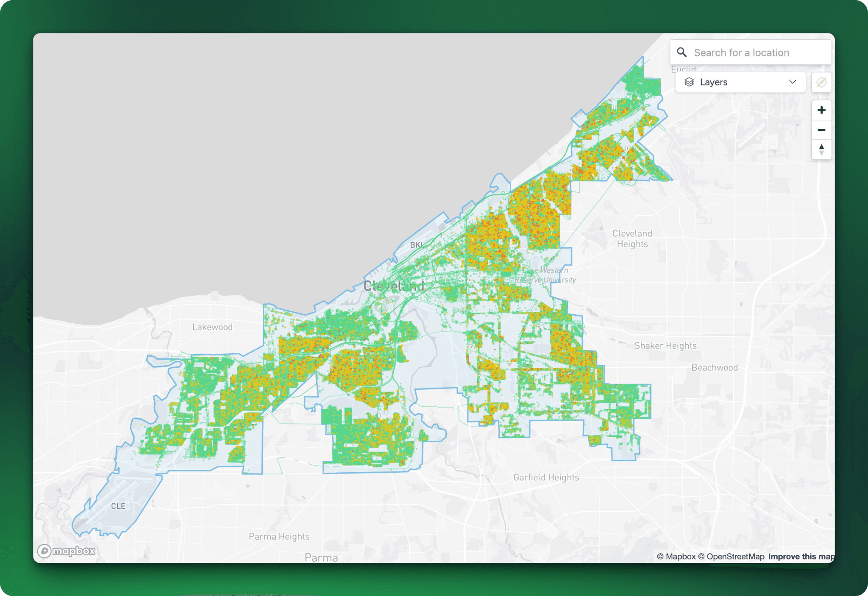The height and width of the screenshot is (596, 868).
Task: Open the © Mapbox attribution link
Action: pyautogui.click(x=676, y=556)
